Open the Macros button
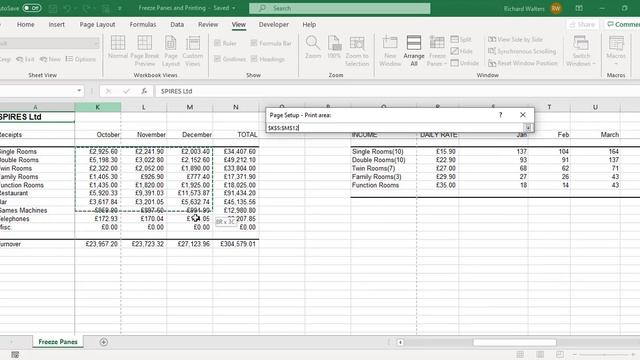This screenshot has width=640, height=360. point(616,51)
